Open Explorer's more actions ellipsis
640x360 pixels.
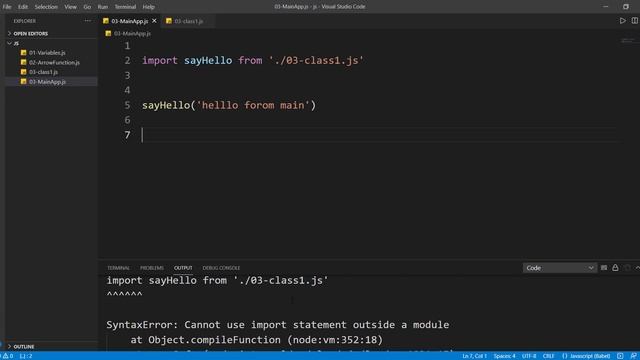coord(88,21)
